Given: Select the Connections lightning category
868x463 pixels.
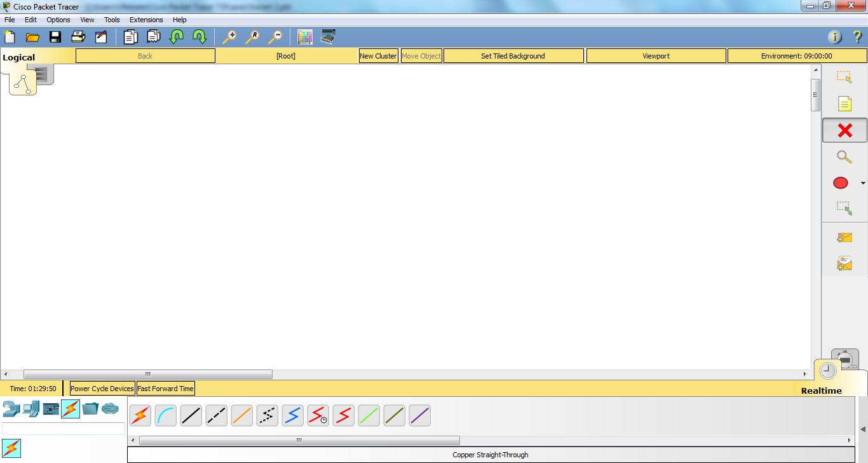Looking at the screenshot, I should tap(71, 409).
